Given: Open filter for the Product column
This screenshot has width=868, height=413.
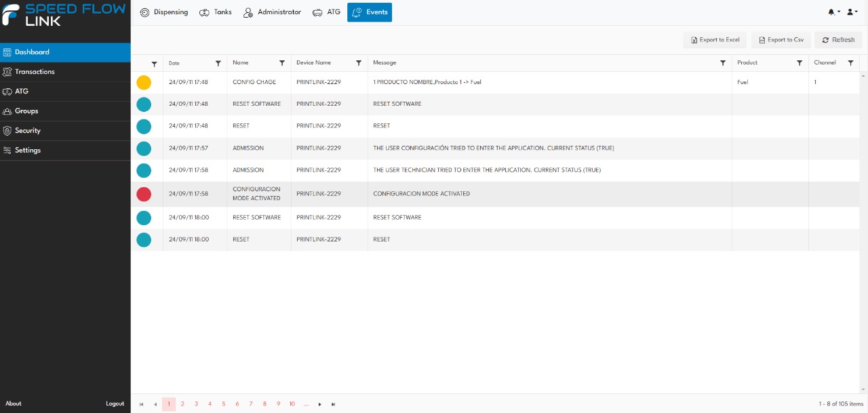Looking at the screenshot, I should (800, 63).
